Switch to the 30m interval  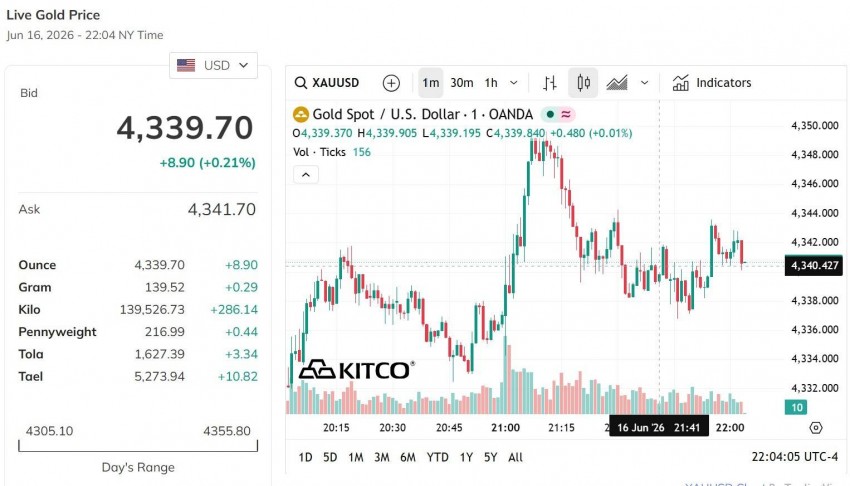pos(462,83)
